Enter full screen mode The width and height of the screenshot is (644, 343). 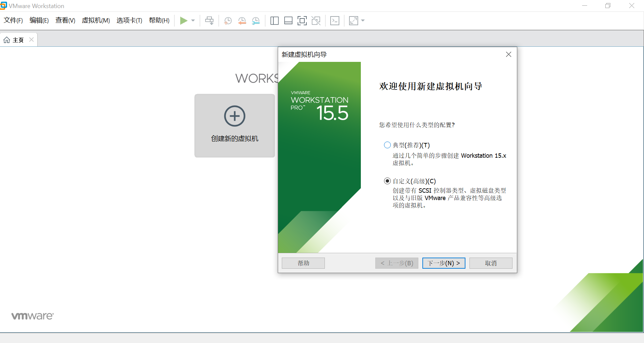point(302,21)
